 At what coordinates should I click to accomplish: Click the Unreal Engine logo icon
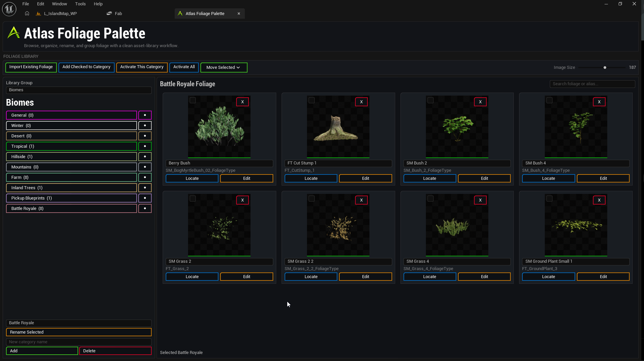point(9,9)
